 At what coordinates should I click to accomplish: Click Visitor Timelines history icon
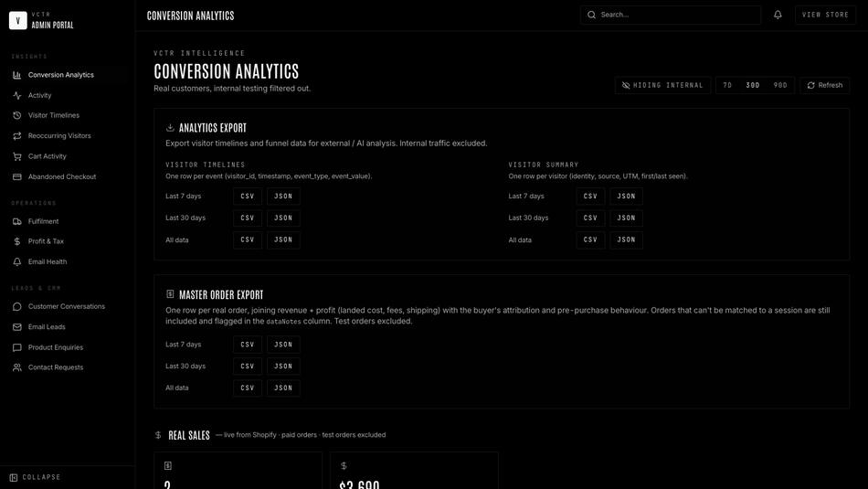(x=17, y=115)
